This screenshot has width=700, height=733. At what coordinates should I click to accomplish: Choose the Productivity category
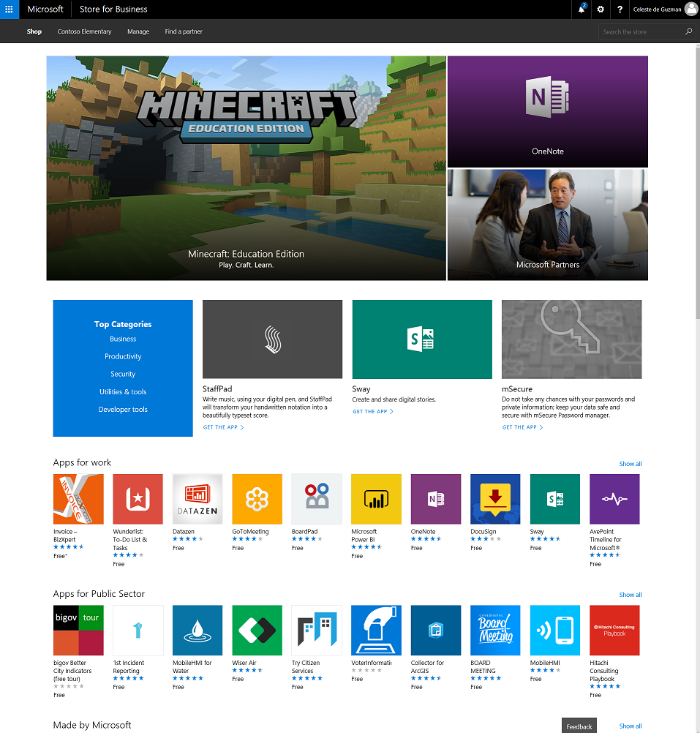[123, 356]
